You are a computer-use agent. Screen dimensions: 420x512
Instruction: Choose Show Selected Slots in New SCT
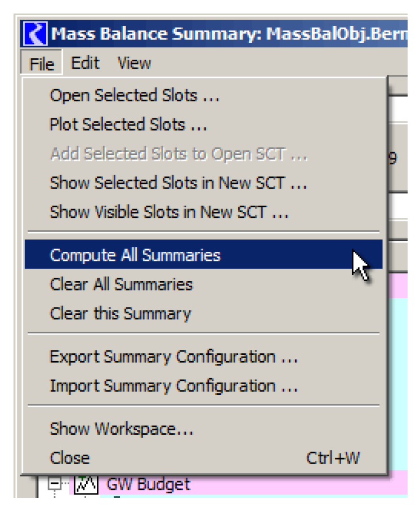click(178, 183)
